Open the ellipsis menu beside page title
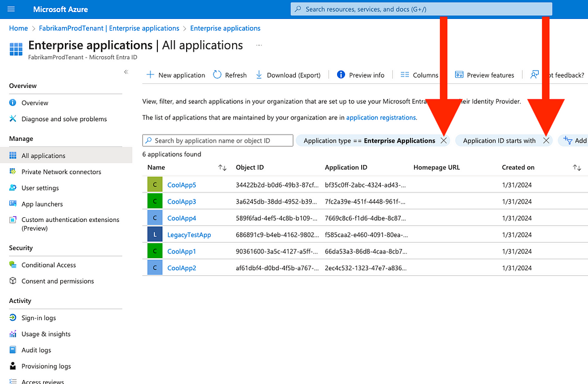 click(x=259, y=45)
